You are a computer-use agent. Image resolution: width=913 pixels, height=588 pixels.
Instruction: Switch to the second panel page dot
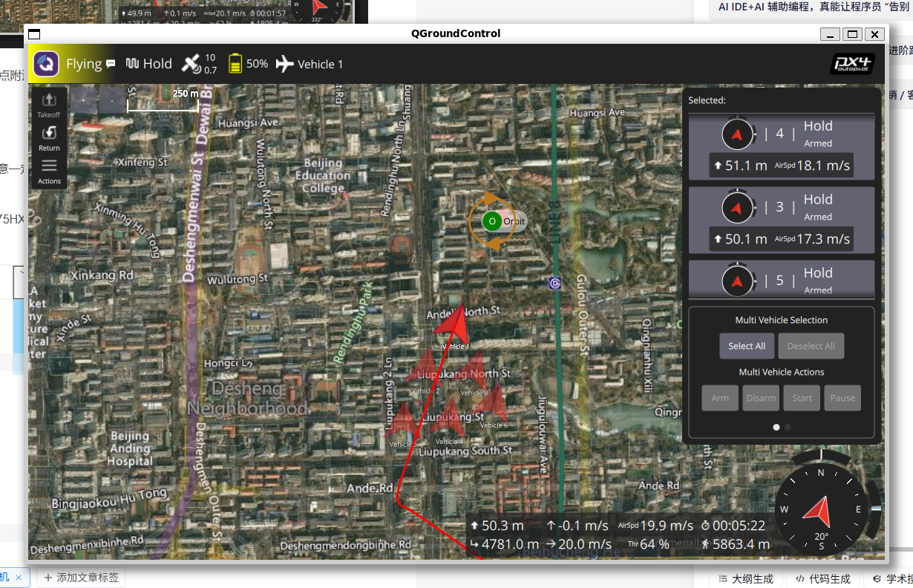(788, 427)
